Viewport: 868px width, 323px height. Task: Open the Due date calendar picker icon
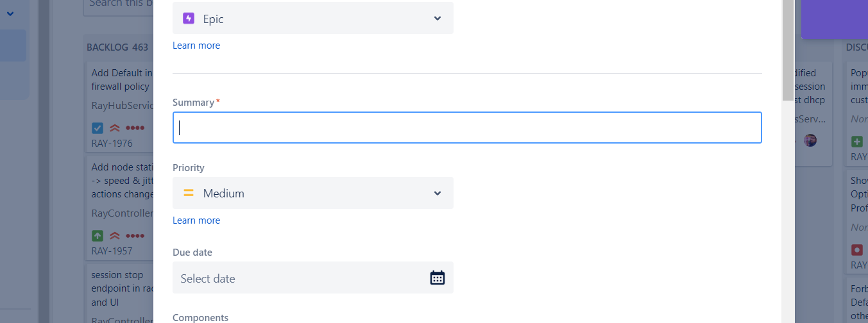[x=438, y=277]
